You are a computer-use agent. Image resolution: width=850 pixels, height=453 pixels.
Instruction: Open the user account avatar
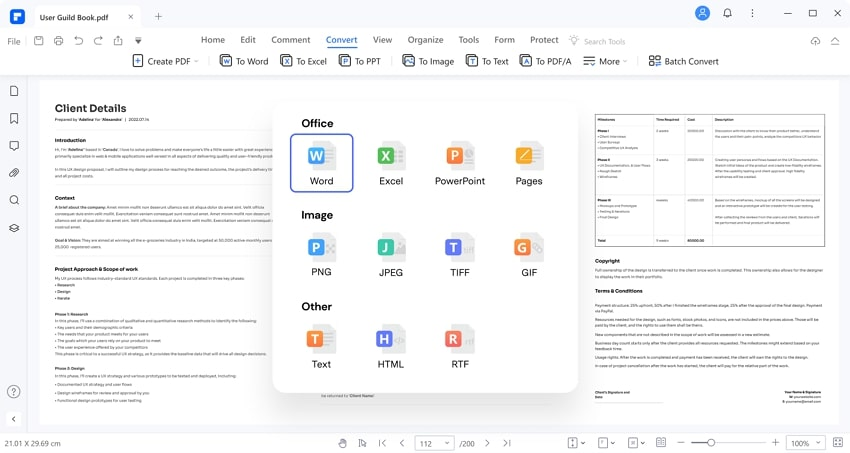[x=703, y=13]
